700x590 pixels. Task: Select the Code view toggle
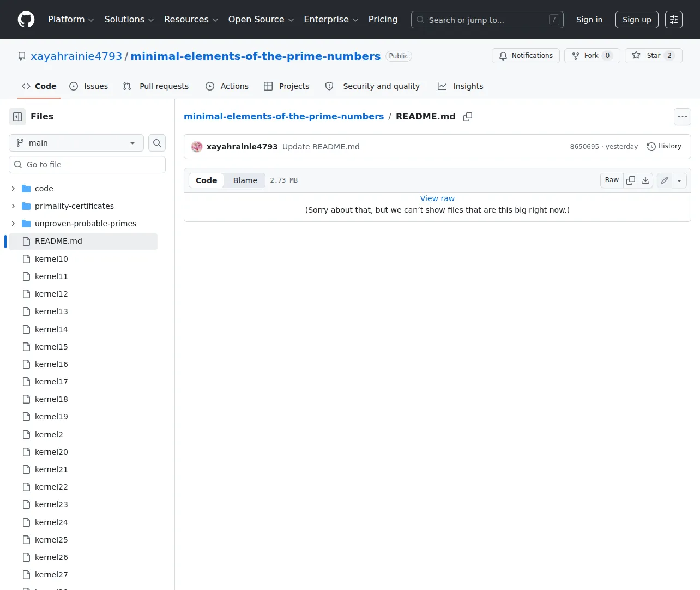207,180
